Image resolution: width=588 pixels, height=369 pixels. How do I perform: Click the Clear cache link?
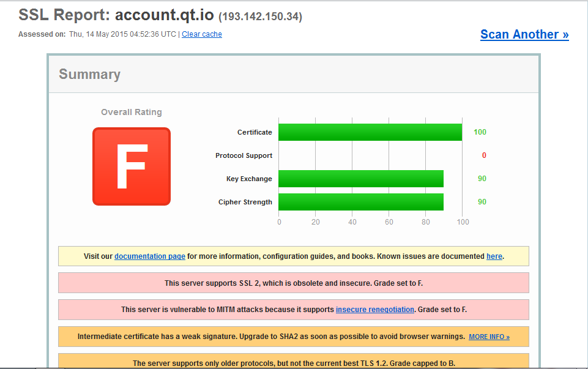[202, 34]
